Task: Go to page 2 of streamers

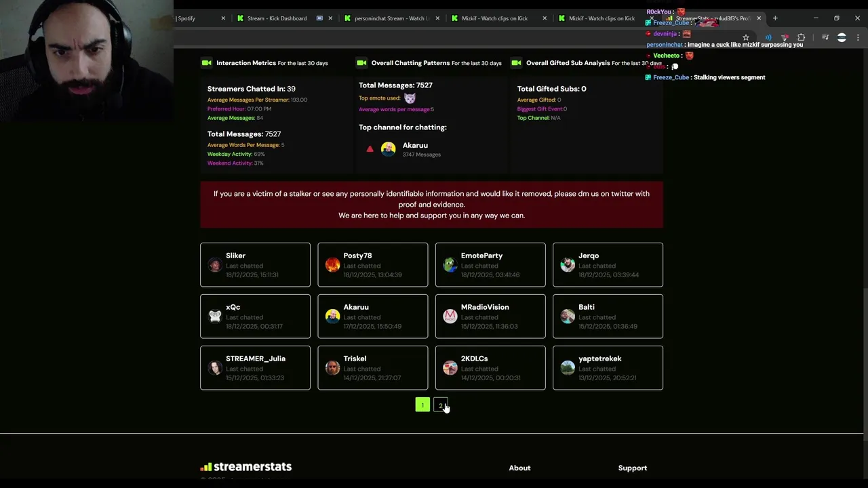Action: pyautogui.click(x=441, y=405)
